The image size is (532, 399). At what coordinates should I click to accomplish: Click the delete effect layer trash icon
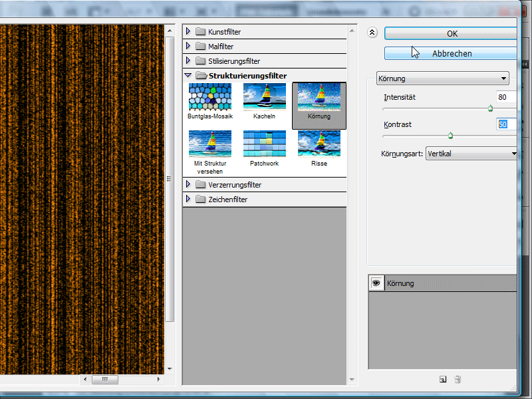[458, 379]
